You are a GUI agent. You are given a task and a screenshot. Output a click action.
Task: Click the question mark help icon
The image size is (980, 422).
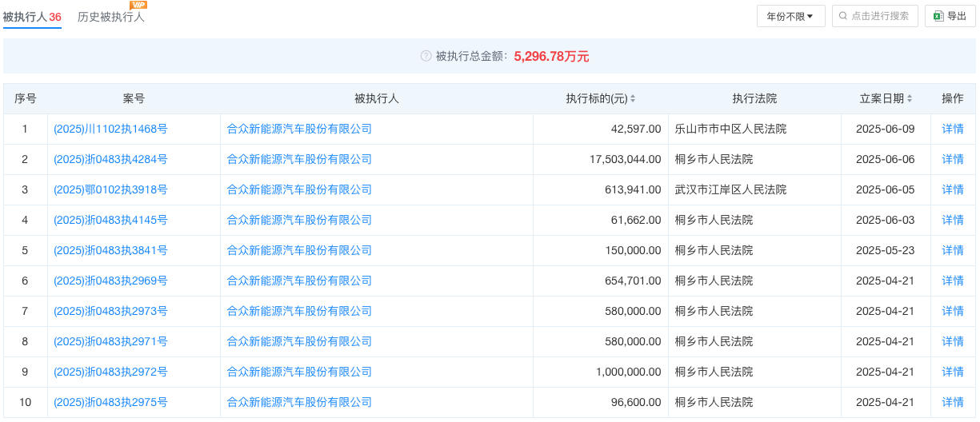pos(426,56)
